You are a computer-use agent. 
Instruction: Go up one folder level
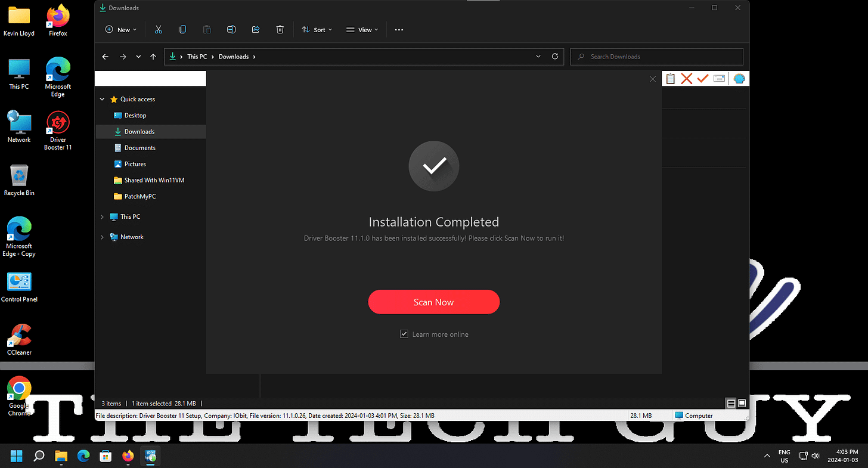coord(153,57)
